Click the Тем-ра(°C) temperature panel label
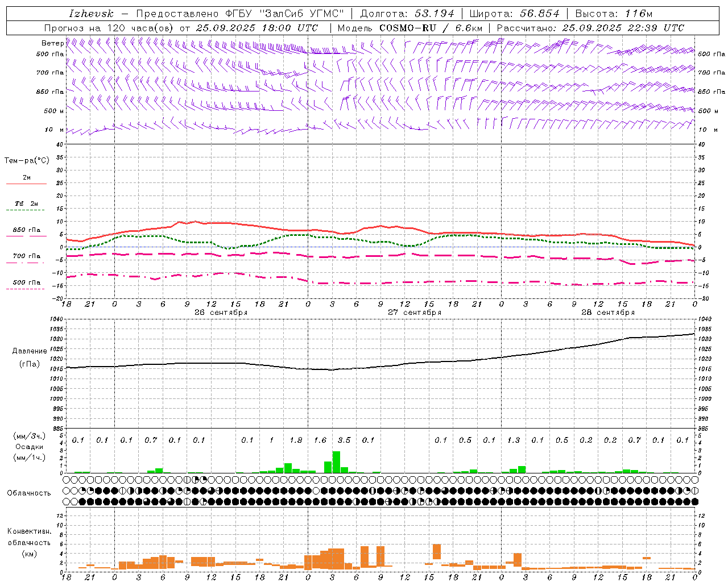The width and height of the screenshot is (728, 582). point(27,160)
